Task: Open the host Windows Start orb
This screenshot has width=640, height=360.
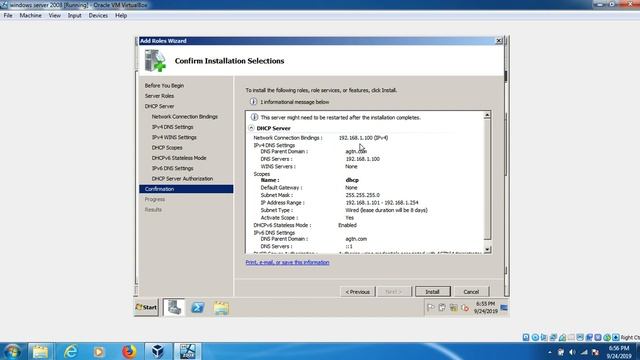Action: click(12, 351)
